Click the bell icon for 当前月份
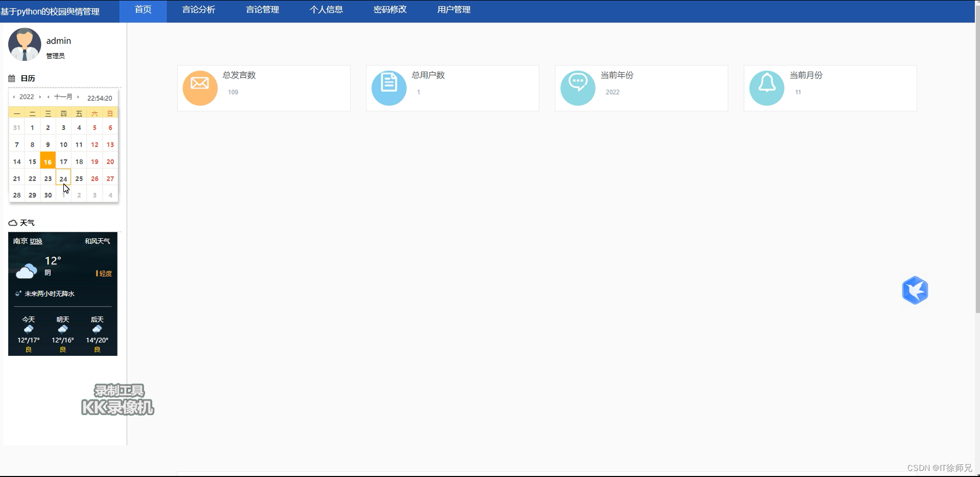This screenshot has width=980, height=477. tap(766, 88)
